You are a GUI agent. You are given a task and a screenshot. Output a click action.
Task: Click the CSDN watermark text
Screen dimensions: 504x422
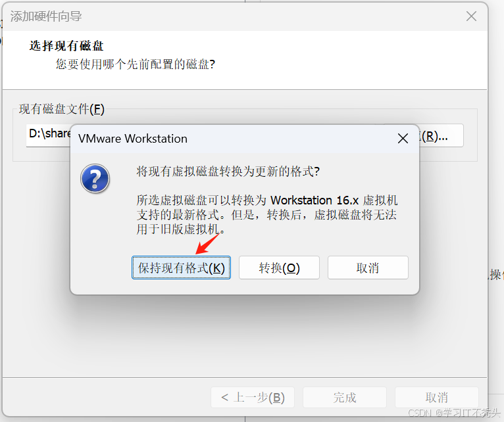click(453, 413)
